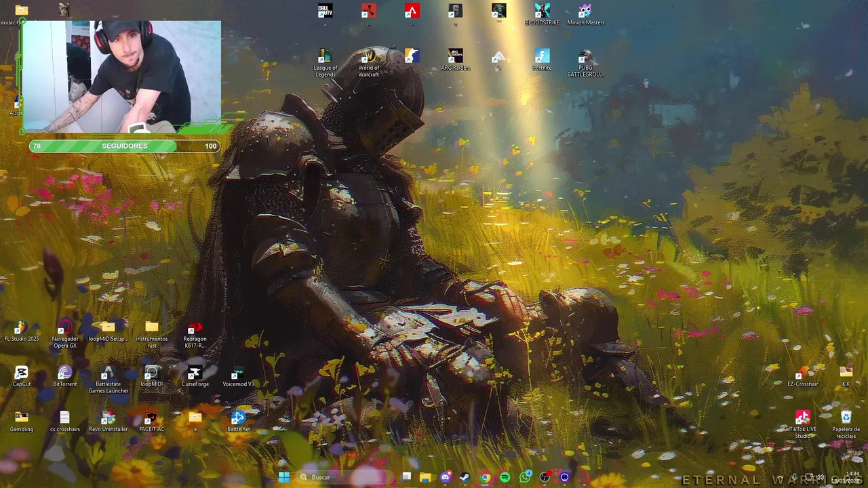Open the BLOODSTRIKE shortcut
This screenshot has height=488, width=868.
coord(542,14)
